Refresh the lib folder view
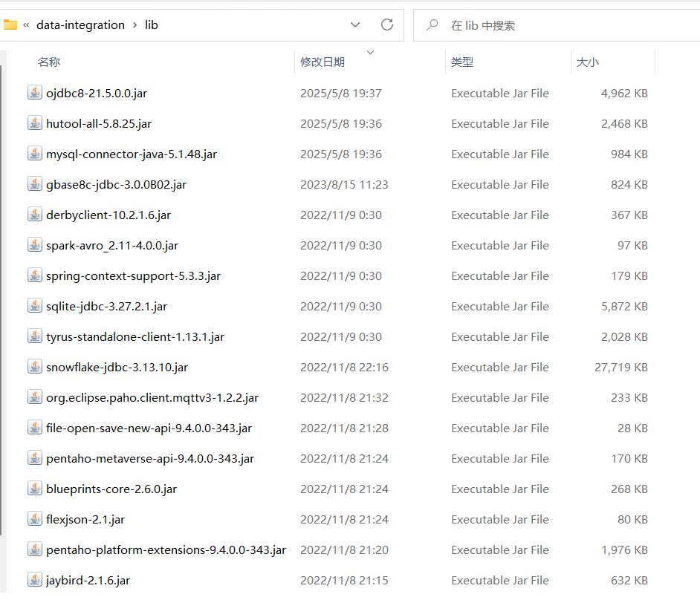The image size is (700, 600). [x=387, y=25]
